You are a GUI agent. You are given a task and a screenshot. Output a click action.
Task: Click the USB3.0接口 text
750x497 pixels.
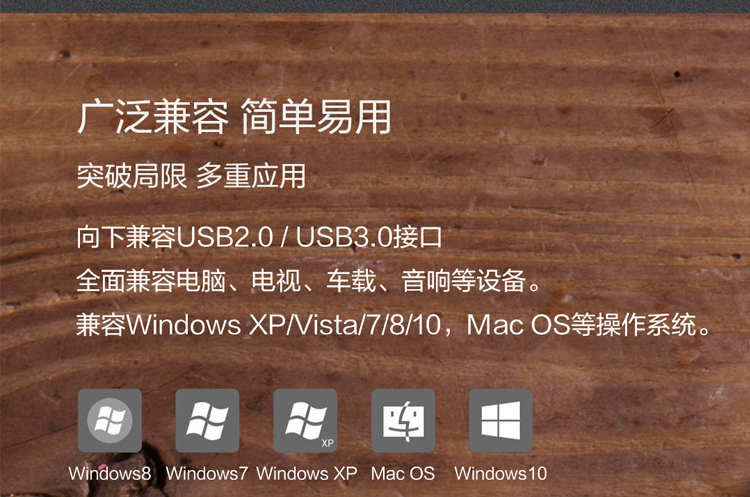[369, 237]
